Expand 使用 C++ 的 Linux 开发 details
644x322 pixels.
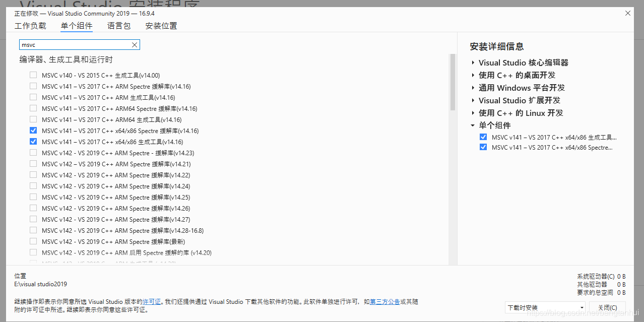click(473, 113)
